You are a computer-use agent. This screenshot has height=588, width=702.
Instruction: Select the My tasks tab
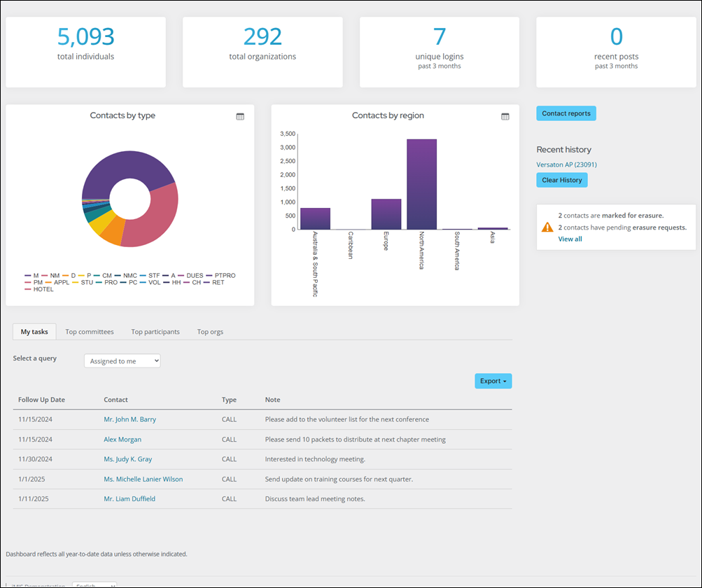pyautogui.click(x=34, y=332)
